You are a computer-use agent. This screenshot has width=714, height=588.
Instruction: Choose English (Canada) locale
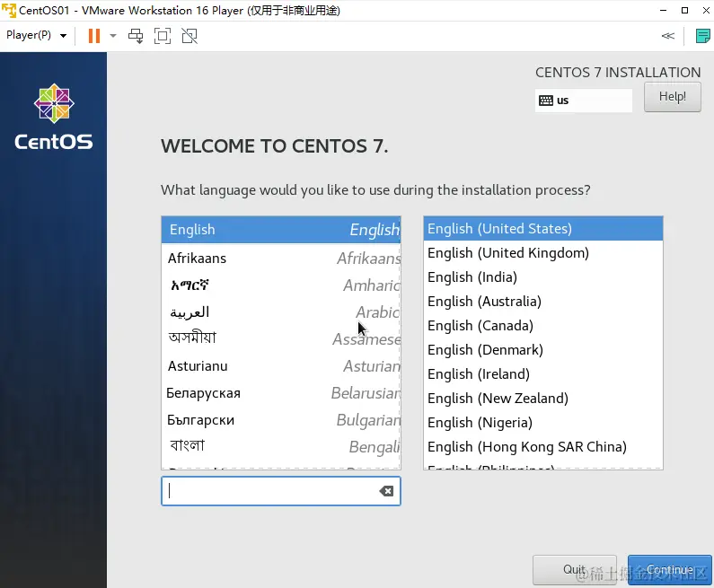542,326
